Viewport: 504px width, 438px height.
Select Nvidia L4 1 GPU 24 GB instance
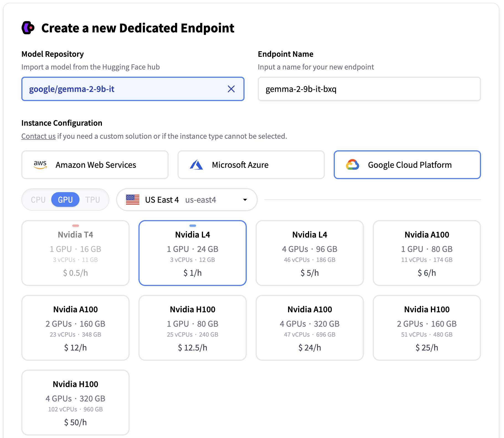click(x=192, y=253)
